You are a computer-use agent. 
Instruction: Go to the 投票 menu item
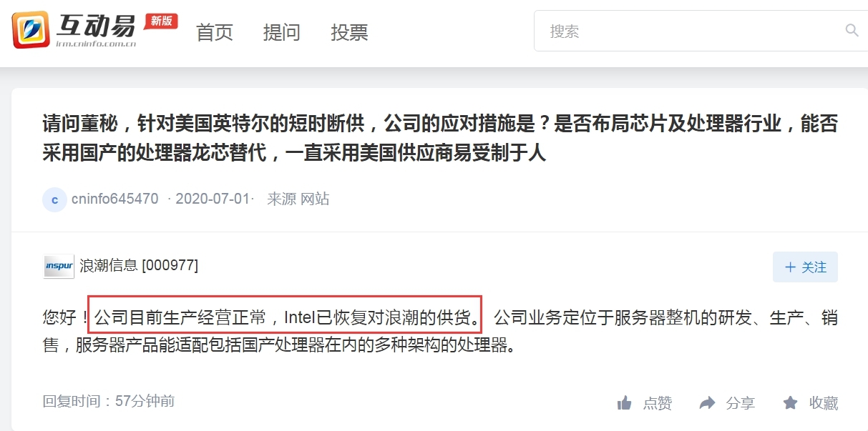click(x=349, y=32)
